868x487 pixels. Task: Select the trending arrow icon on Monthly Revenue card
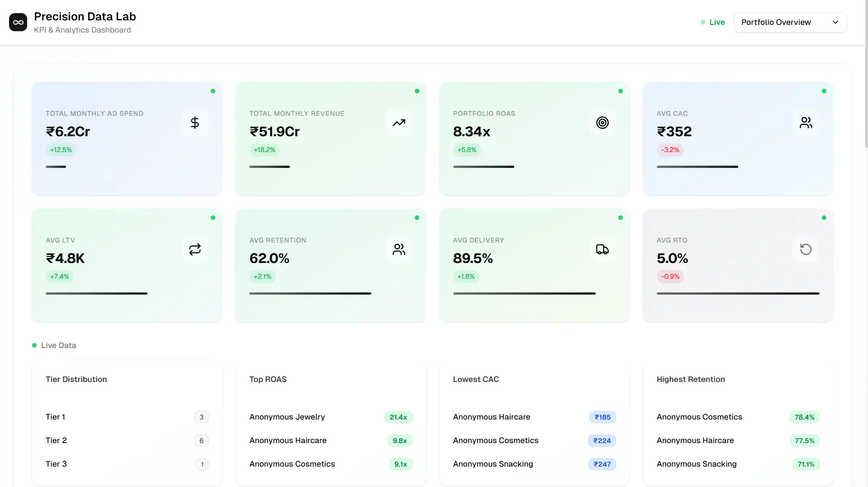[398, 122]
